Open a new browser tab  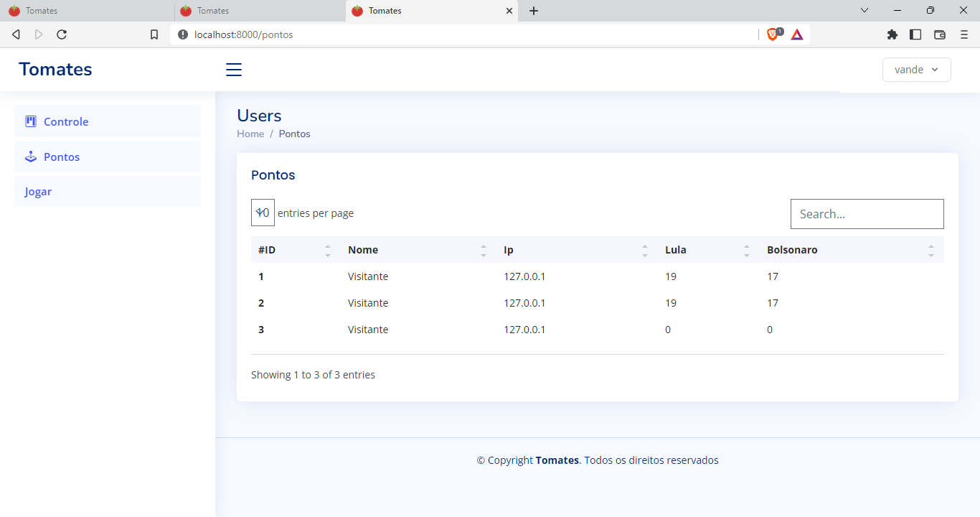pyautogui.click(x=534, y=11)
